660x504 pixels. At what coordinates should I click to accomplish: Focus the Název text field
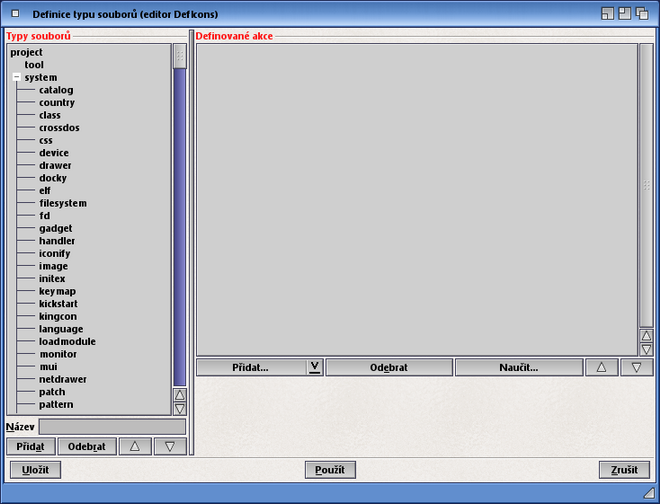pos(112,427)
